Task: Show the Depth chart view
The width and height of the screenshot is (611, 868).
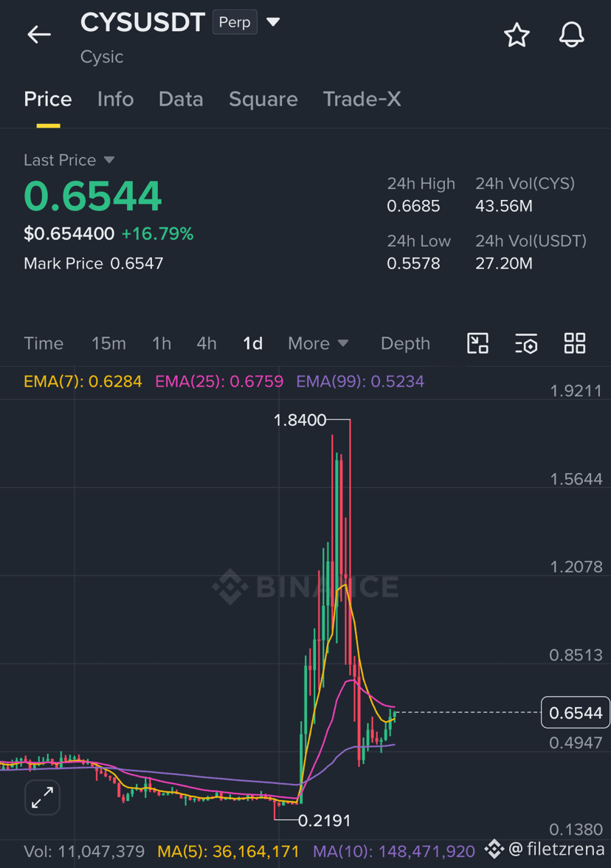Action: [x=405, y=343]
